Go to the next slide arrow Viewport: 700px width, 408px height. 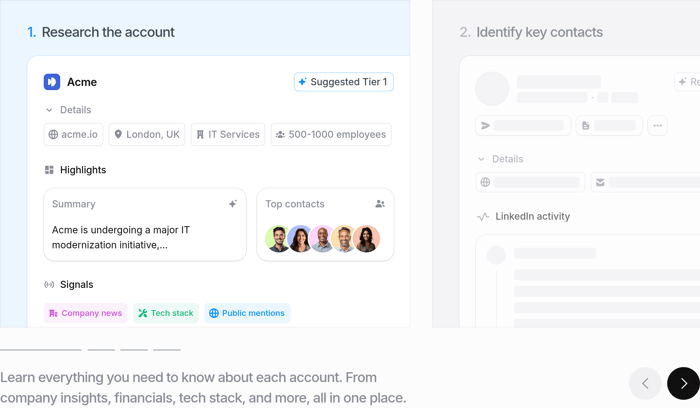tap(683, 383)
